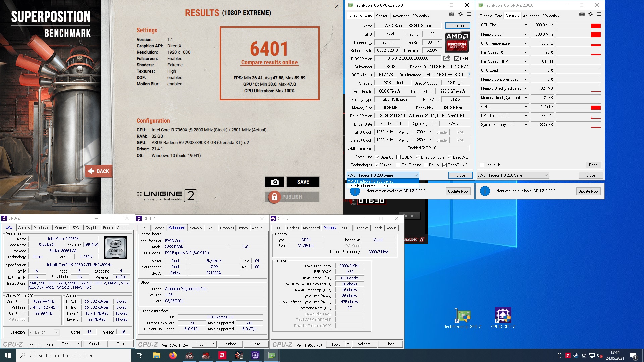Toggle the CUDA checkbox
644x362 pixels.
[398, 157]
